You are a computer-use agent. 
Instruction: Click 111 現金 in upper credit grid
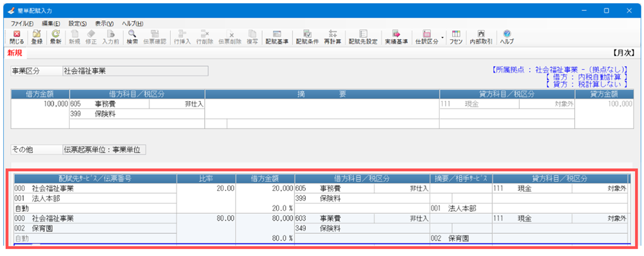[x=479, y=104]
